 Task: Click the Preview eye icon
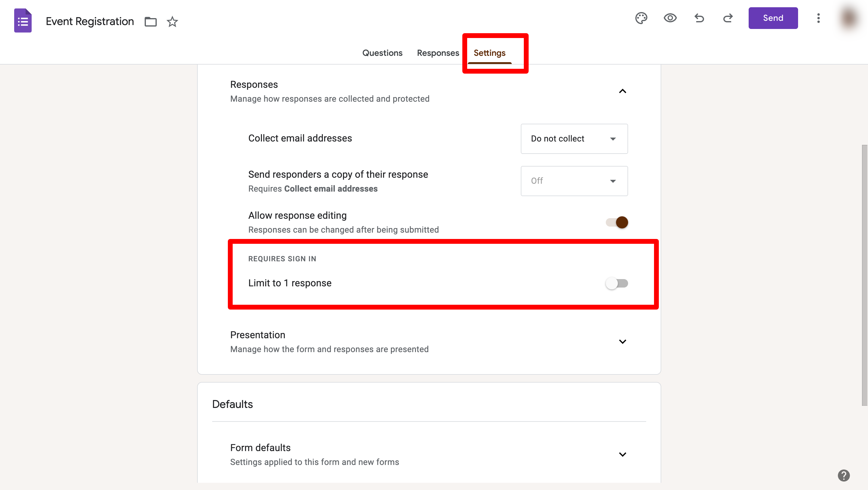point(670,18)
